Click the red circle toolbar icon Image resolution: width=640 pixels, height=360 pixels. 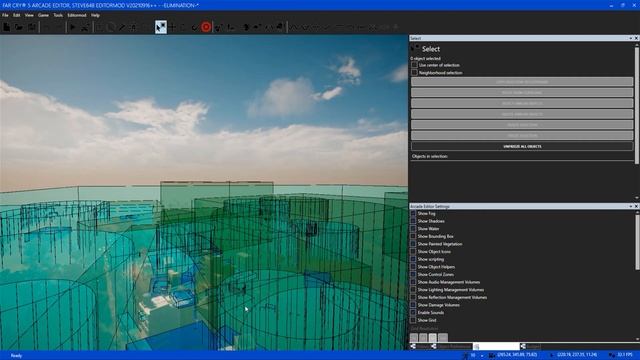206,27
